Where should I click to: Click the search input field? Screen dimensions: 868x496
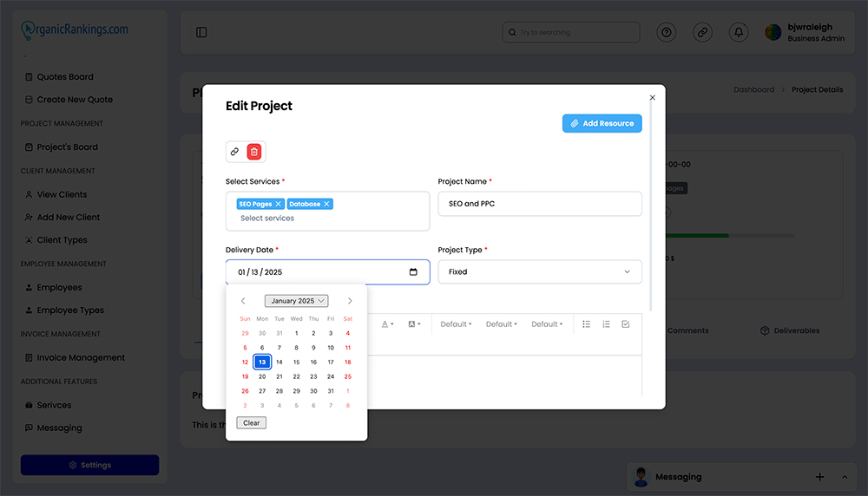click(571, 33)
